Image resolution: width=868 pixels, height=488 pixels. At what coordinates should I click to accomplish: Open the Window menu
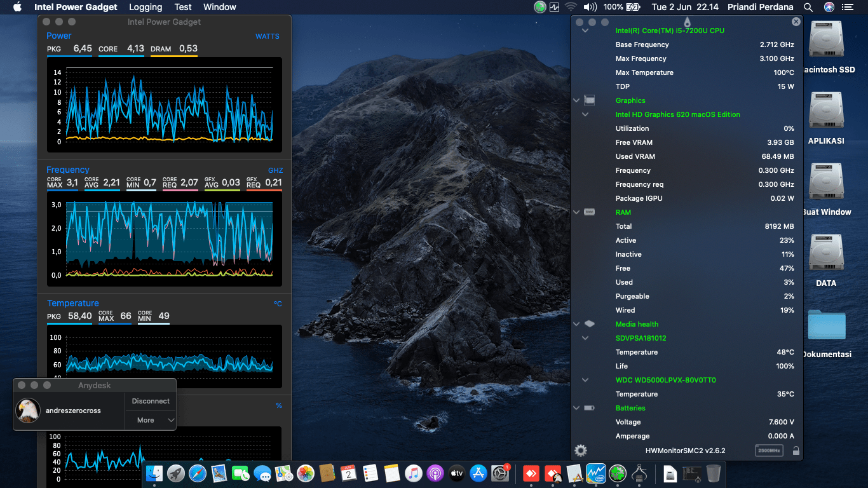click(x=220, y=7)
